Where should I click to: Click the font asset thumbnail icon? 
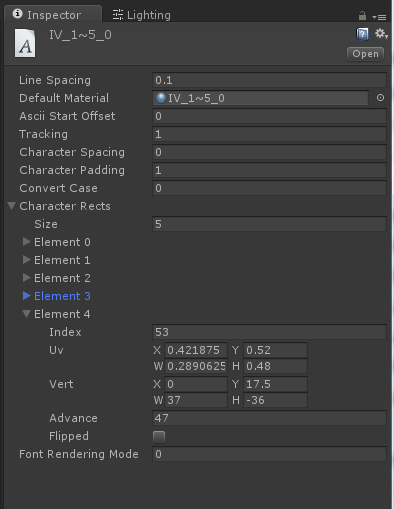(25, 43)
